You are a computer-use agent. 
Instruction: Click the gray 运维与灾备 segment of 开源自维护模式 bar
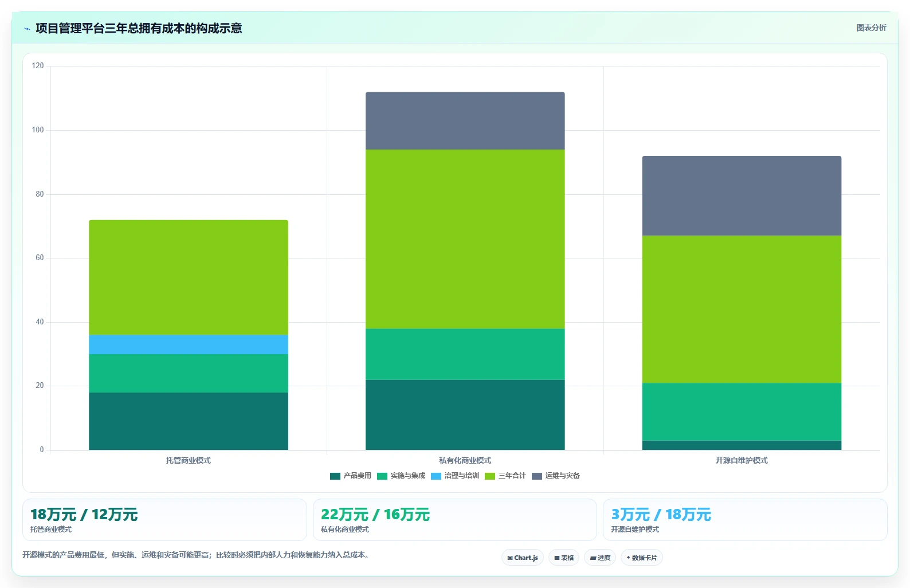742,196
